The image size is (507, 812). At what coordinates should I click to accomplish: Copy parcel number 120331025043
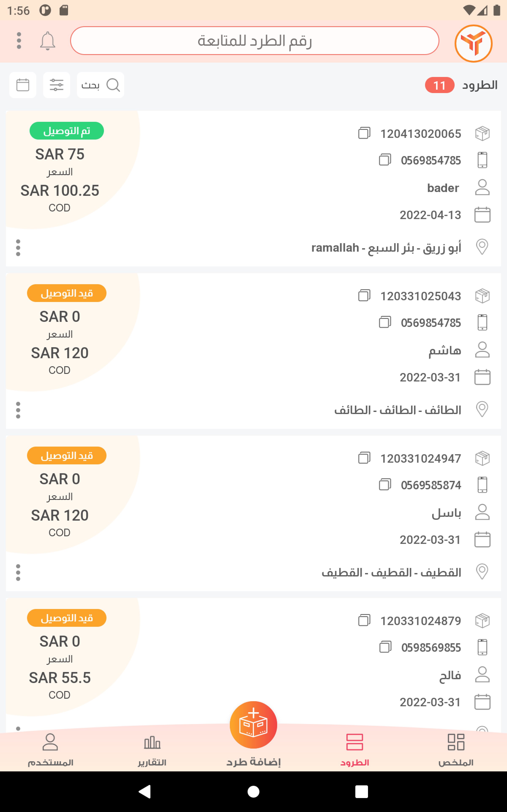(364, 296)
